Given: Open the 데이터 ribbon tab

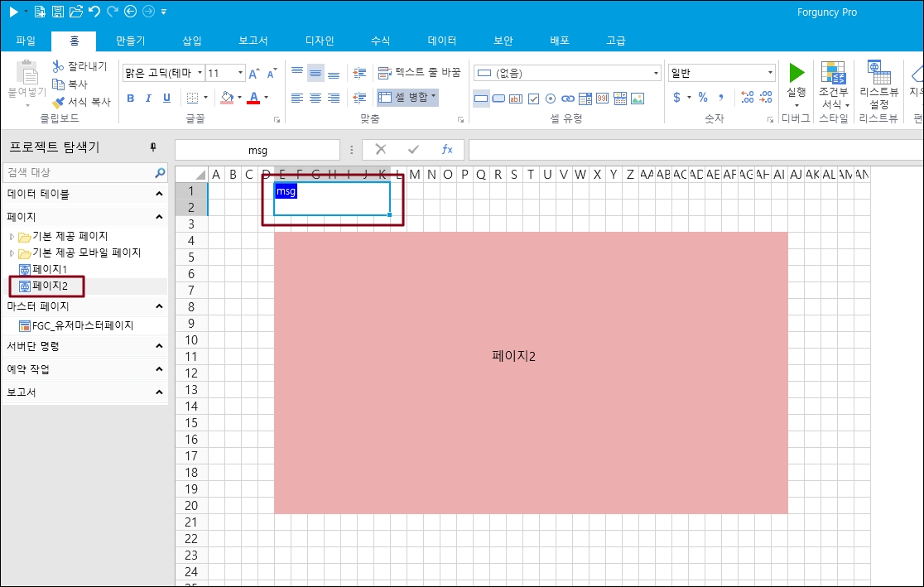Looking at the screenshot, I should pos(442,41).
